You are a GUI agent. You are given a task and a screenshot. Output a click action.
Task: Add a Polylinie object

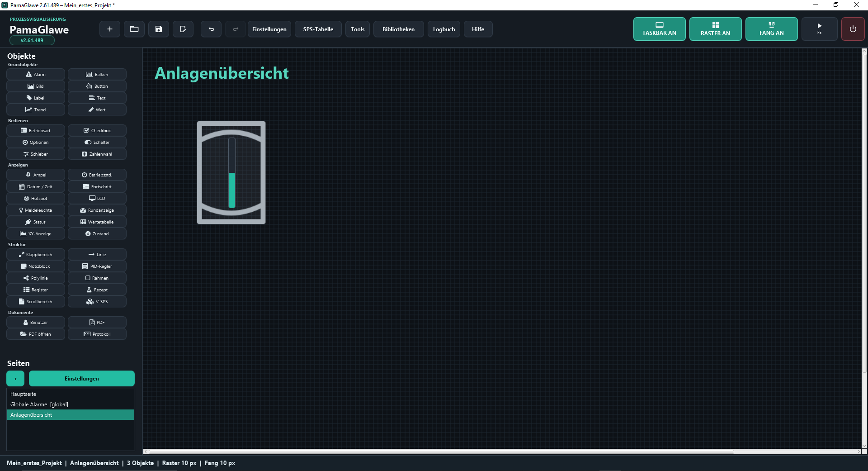point(36,278)
